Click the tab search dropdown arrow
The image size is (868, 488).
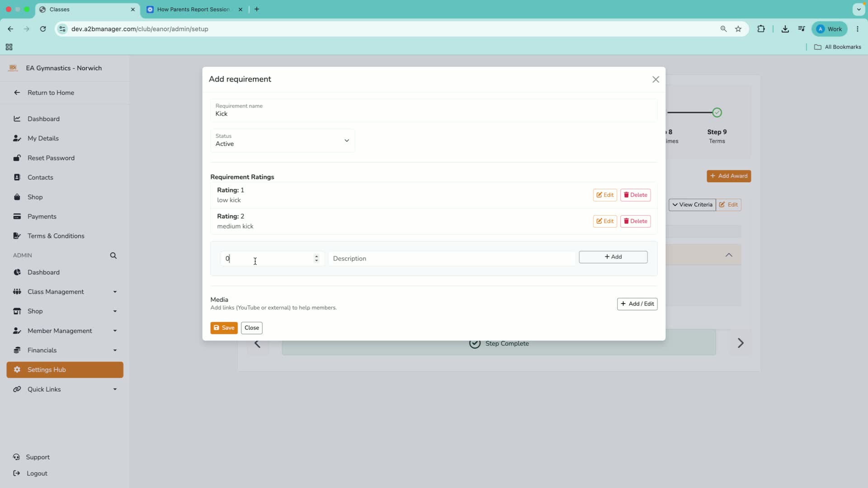(859, 9)
